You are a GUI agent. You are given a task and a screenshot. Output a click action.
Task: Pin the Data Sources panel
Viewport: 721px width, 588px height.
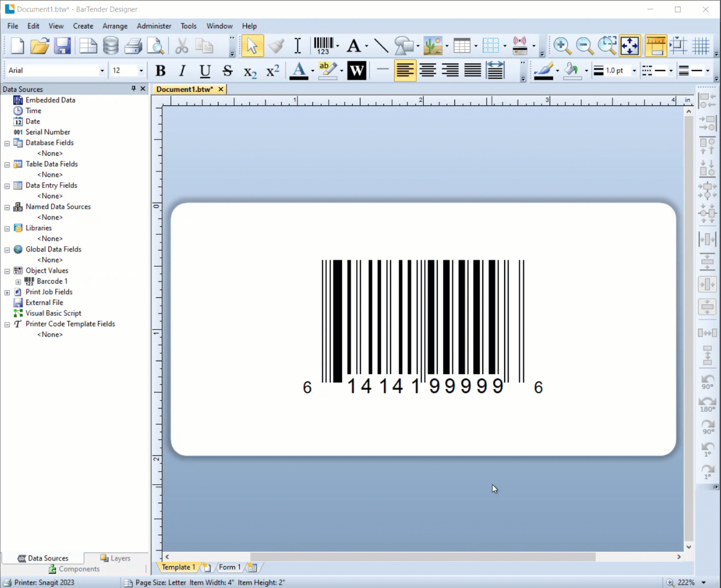click(134, 89)
